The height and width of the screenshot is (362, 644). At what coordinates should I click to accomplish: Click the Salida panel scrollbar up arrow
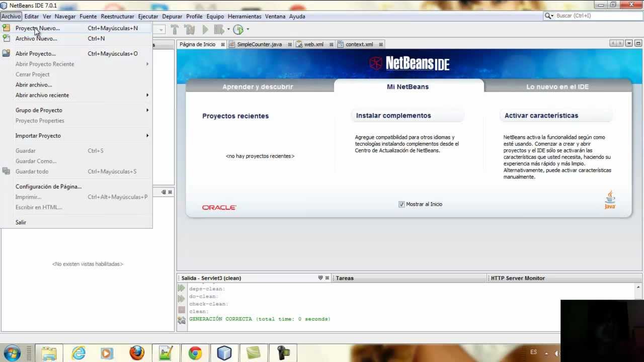(x=639, y=287)
